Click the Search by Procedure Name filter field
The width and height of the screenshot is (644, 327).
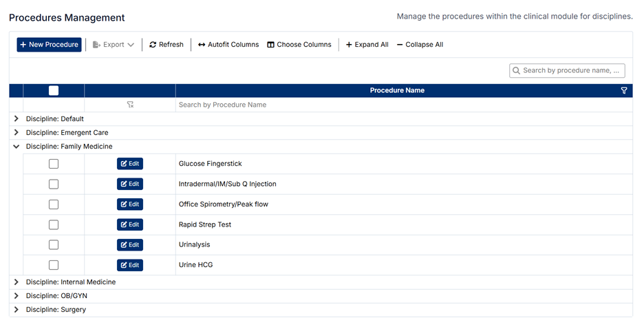(399, 105)
